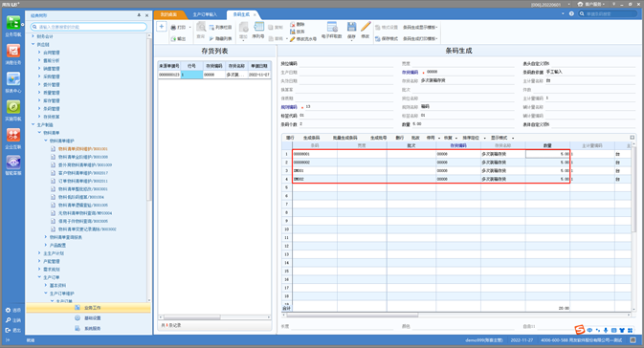Click the navigation search input field
644x348 pixels.
pos(89,27)
